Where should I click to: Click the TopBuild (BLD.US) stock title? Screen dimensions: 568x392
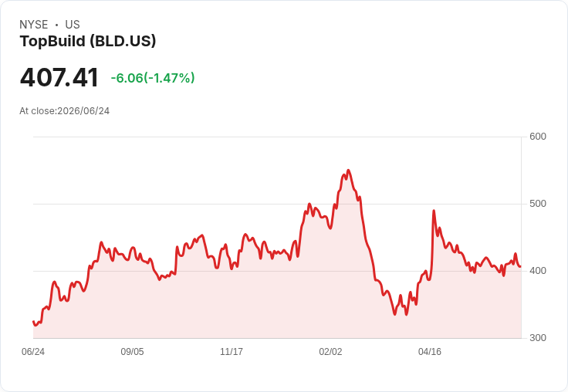point(88,41)
